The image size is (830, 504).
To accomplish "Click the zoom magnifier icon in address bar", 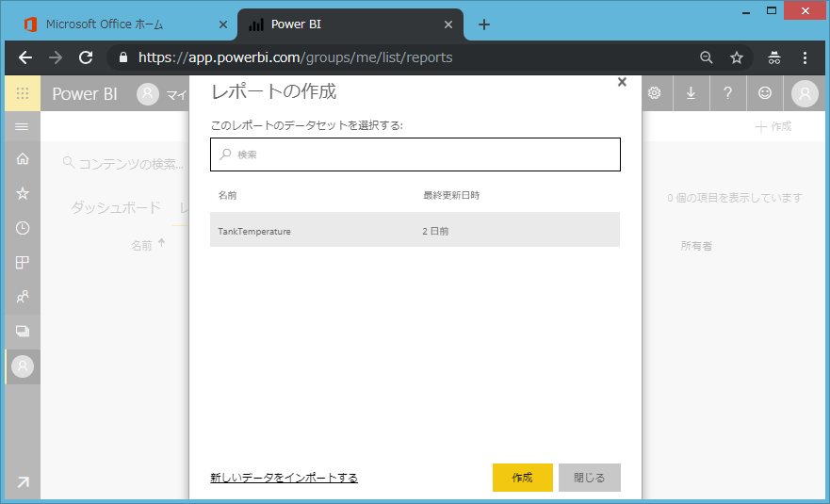I will point(707,57).
